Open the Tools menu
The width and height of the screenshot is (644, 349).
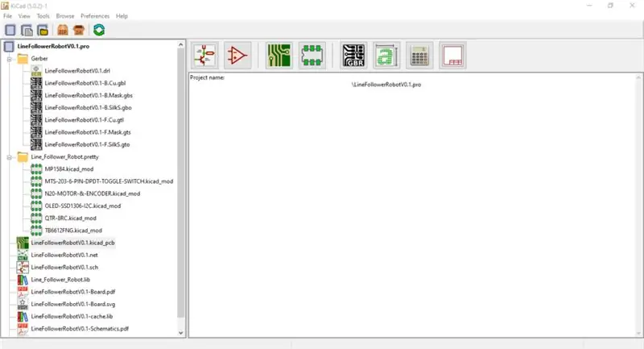point(43,16)
